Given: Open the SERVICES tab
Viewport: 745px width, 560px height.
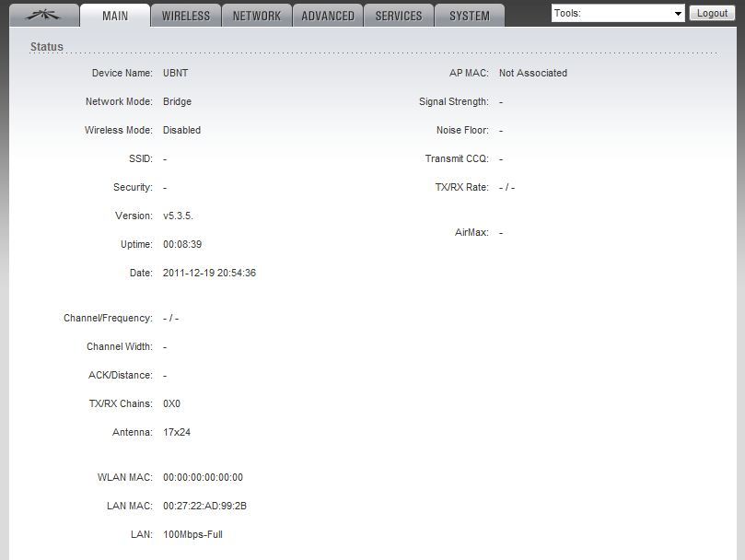Looking at the screenshot, I should [x=399, y=16].
